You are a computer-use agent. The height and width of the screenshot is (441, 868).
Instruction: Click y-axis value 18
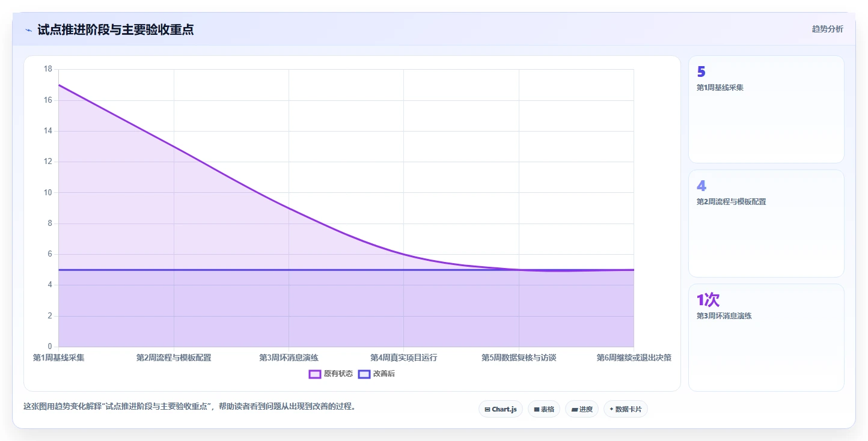coord(48,69)
